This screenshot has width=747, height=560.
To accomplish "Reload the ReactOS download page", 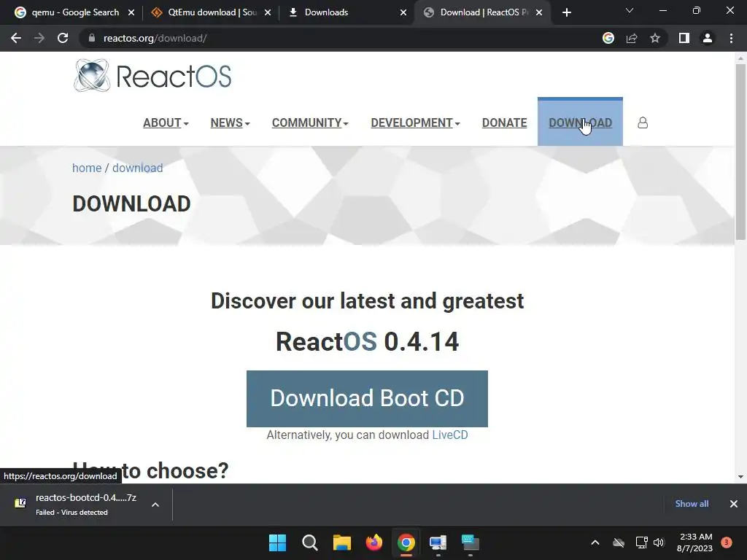I will (63, 38).
